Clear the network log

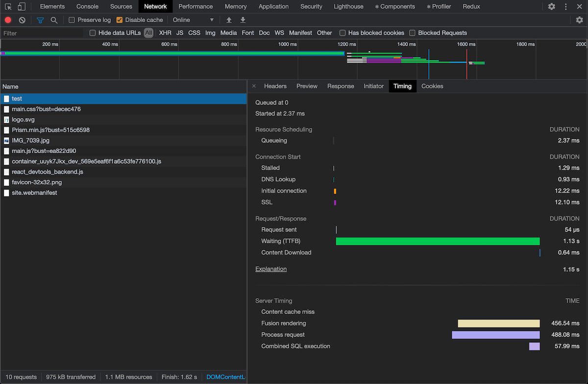[22, 20]
